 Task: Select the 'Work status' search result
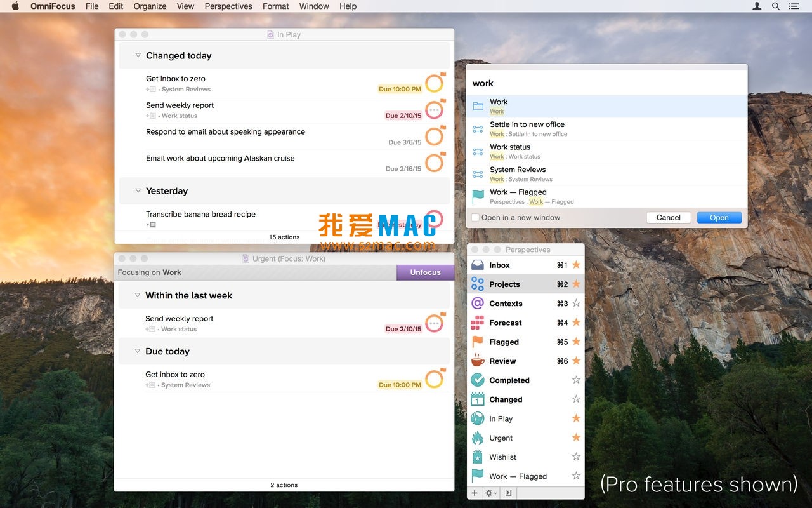point(606,152)
